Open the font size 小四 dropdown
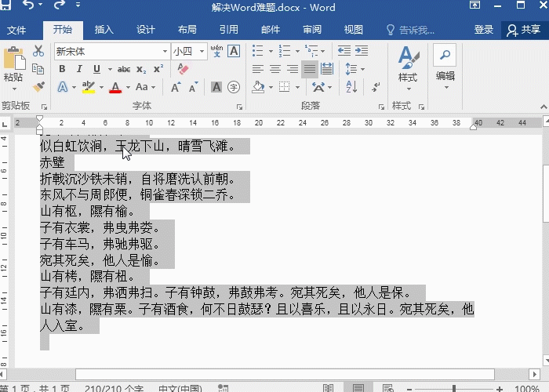 202,52
